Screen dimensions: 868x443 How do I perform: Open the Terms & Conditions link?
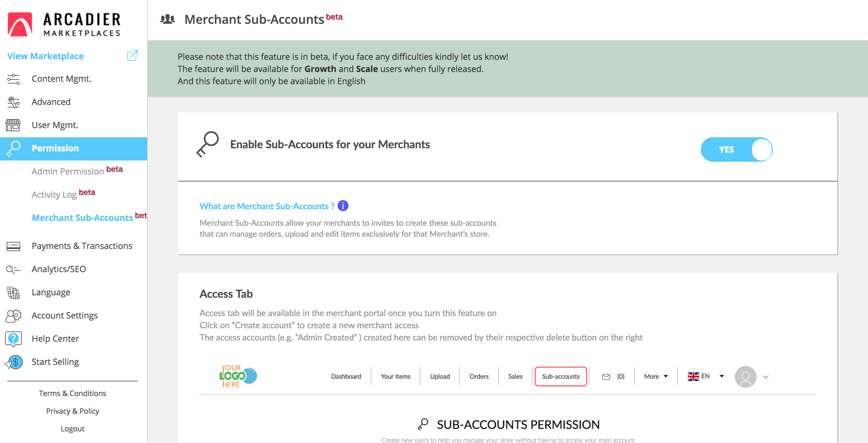[72, 393]
